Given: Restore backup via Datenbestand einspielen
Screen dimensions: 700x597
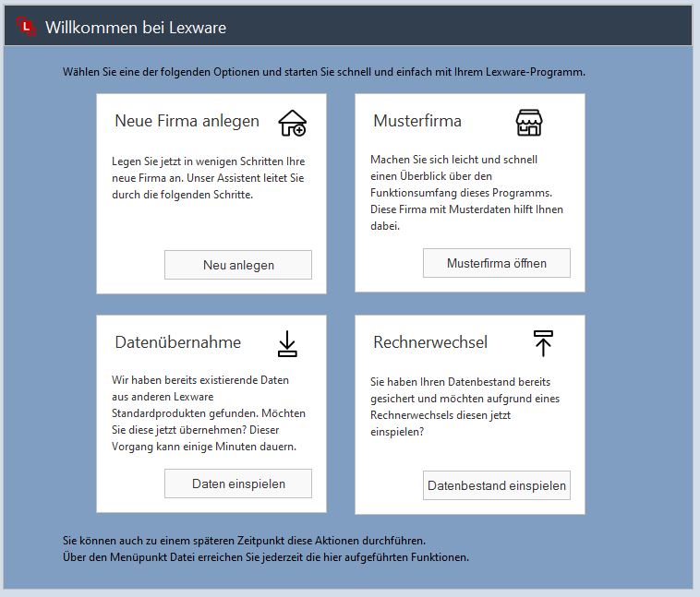Looking at the screenshot, I should coord(497,485).
